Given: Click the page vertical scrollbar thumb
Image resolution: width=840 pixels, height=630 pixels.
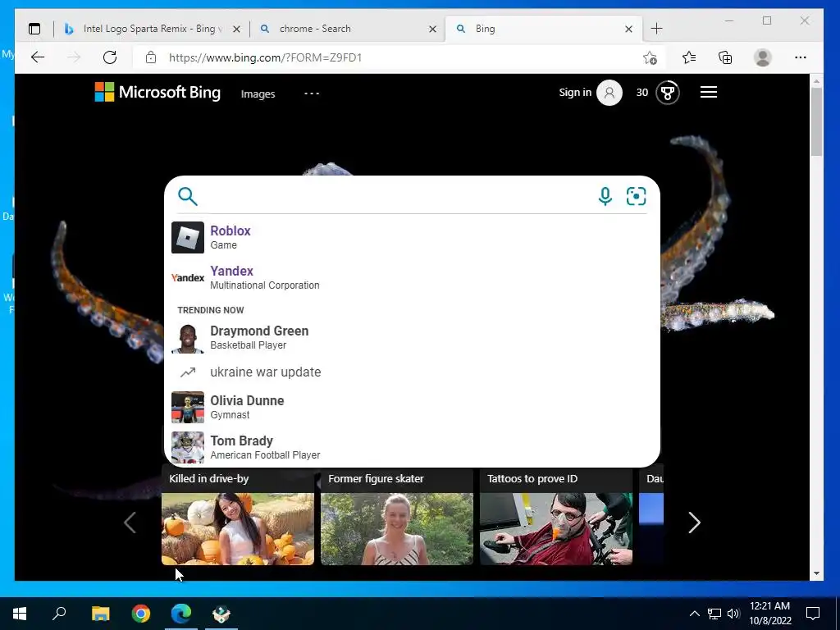Looking at the screenshot, I should pyautogui.click(x=816, y=121).
